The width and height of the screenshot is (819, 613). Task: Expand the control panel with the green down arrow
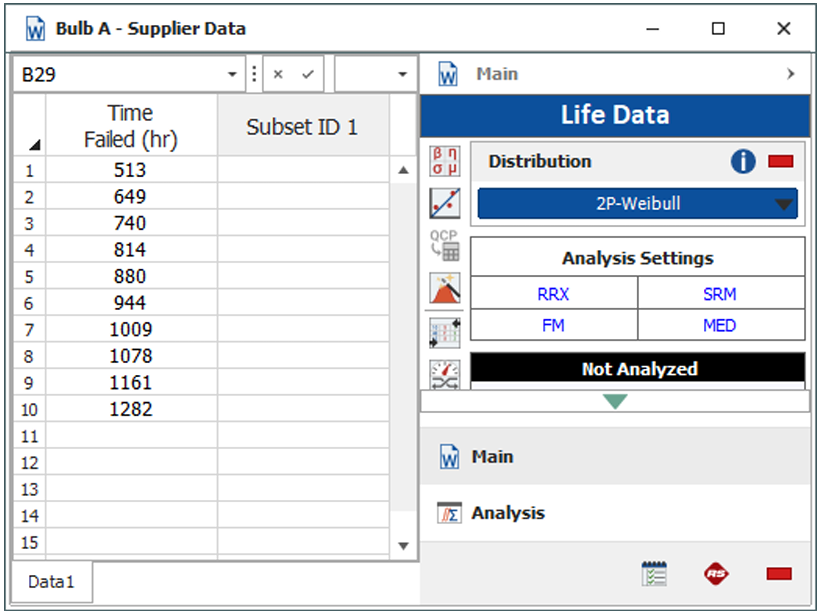(615, 401)
